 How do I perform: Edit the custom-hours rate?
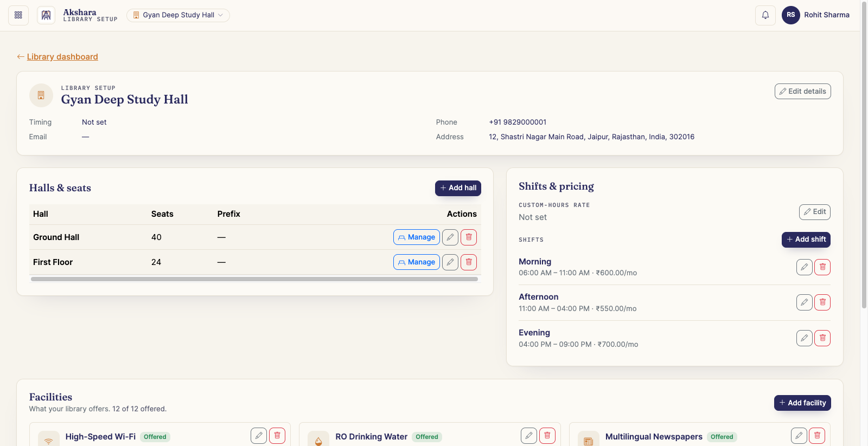coord(815,212)
